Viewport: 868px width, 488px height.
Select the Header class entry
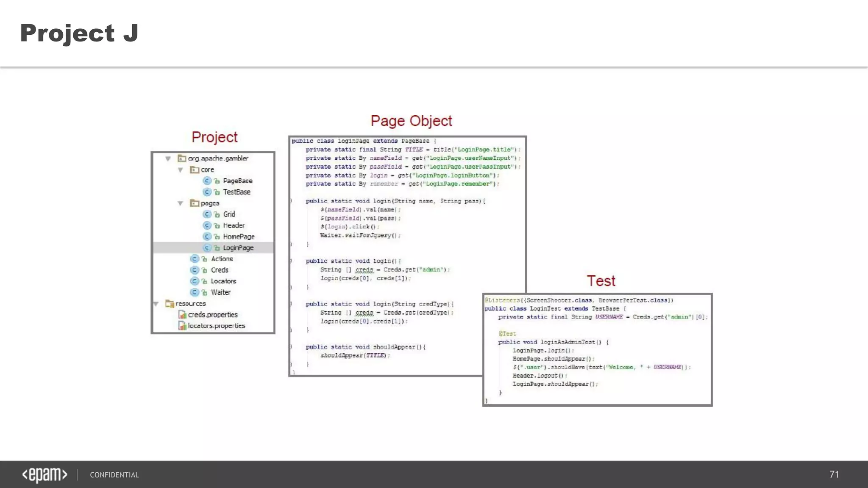click(234, 225)
